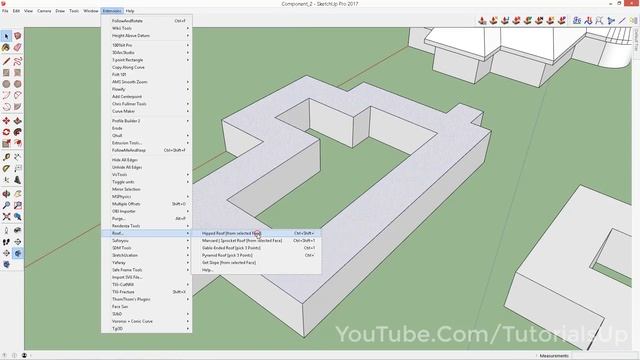Select the Rotate tool

pyautogui.click(x=6, y=132)
